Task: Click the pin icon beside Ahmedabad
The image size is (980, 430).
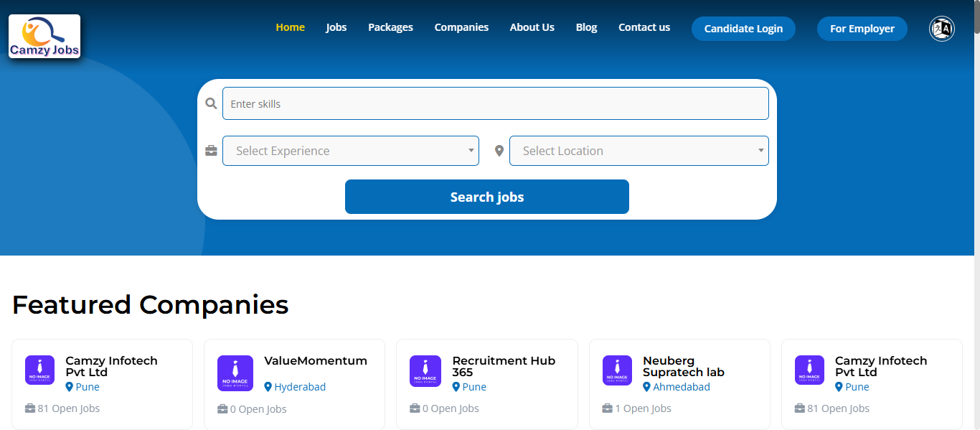Action: click(x=646, y=387)
